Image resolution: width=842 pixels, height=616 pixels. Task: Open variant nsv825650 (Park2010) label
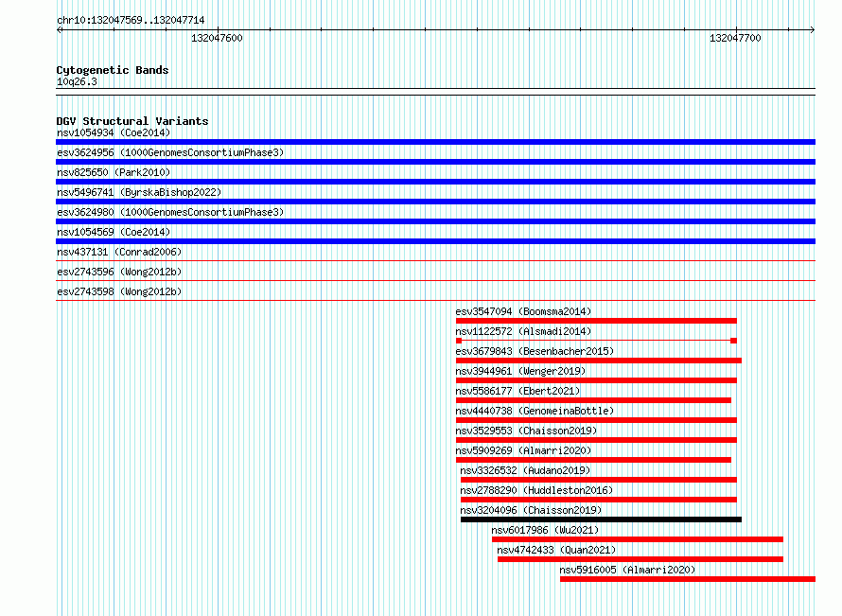(114, 172)
